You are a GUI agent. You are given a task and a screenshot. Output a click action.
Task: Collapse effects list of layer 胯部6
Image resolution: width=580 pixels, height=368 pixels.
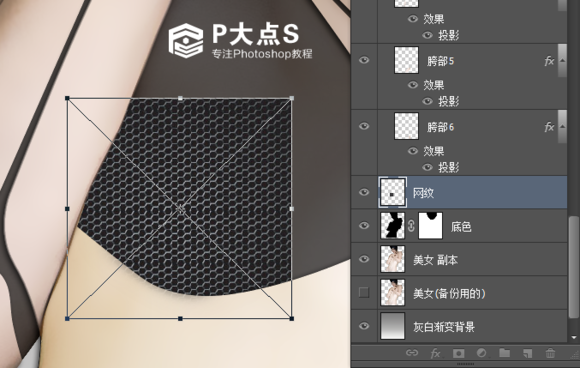coord(562,127)
